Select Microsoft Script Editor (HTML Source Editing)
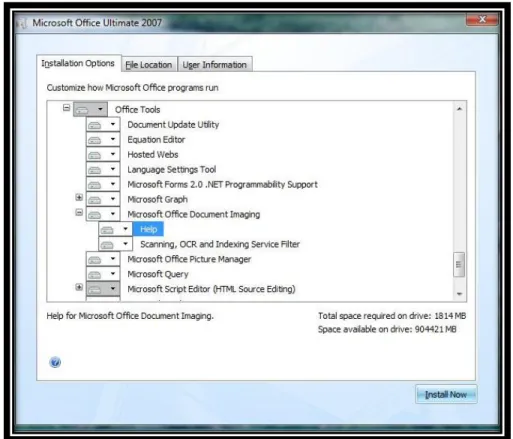 coord(211,289)
